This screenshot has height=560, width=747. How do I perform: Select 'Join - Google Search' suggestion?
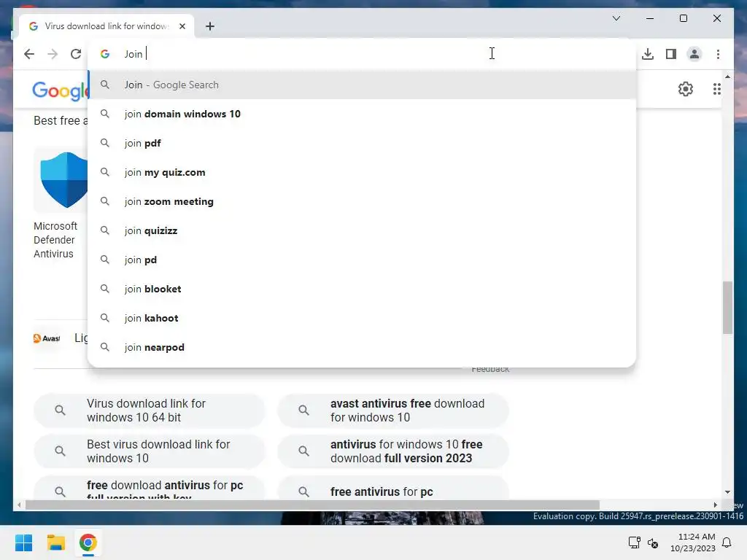362,85
